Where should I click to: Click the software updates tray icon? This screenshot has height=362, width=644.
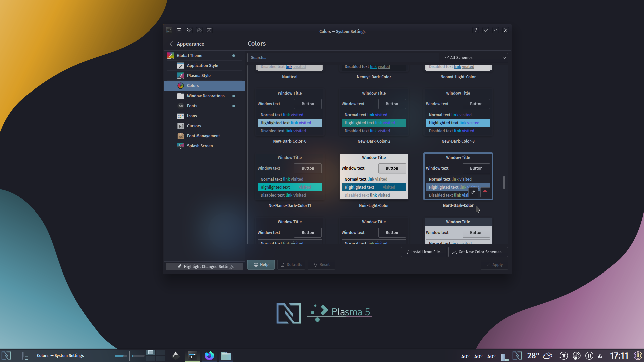pyautogui.click(x=564, y=356)
